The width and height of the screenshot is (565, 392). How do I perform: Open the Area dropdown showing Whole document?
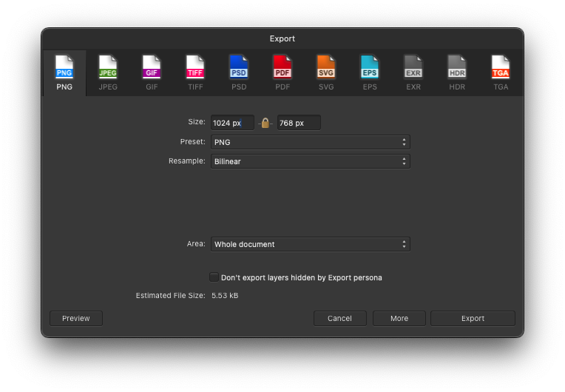coord(310,244)
